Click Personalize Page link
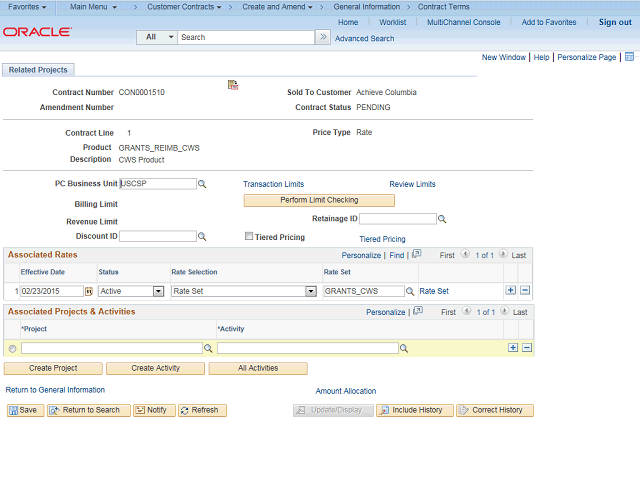This screenshot has width=640, height=480. pyautogui.click(x=587, y=57)
